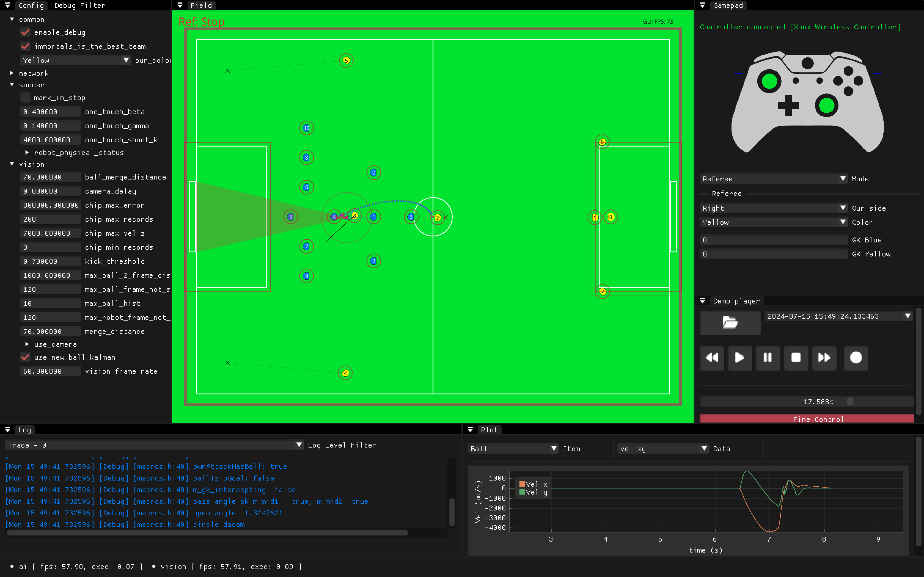924x577 pixels.
Task: Start recording with the record button
Action: click(856, 357)
